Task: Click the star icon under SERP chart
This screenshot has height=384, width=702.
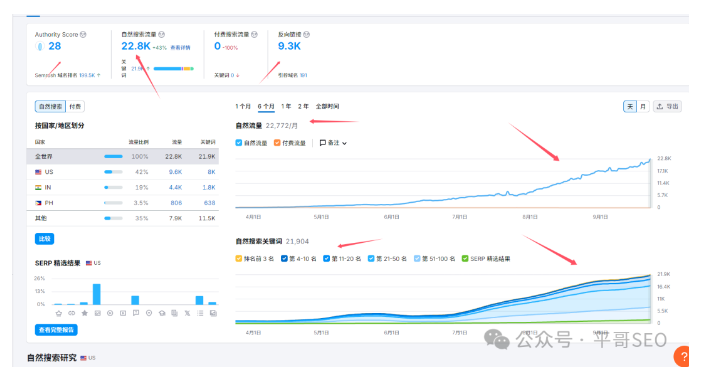Action: (85, 313)
